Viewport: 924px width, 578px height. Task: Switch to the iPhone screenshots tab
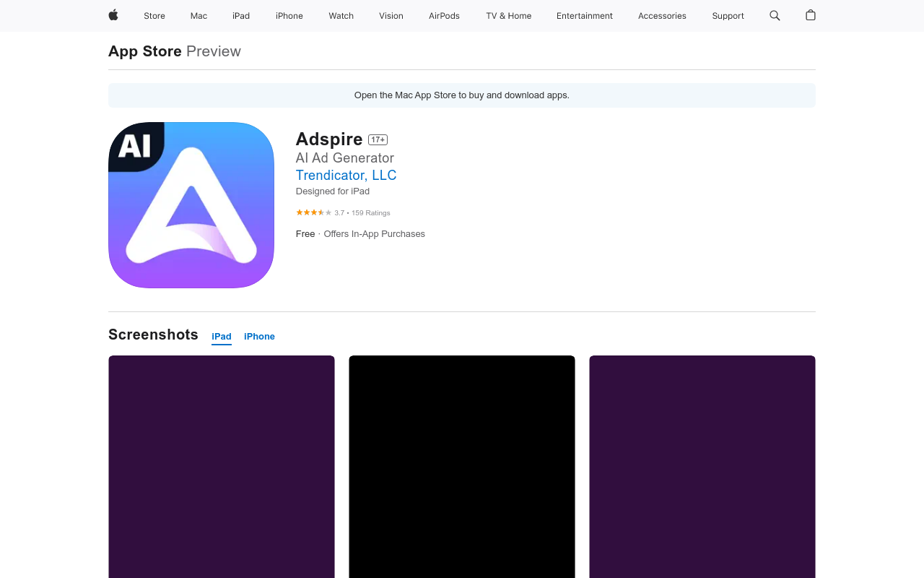(259, 337)
